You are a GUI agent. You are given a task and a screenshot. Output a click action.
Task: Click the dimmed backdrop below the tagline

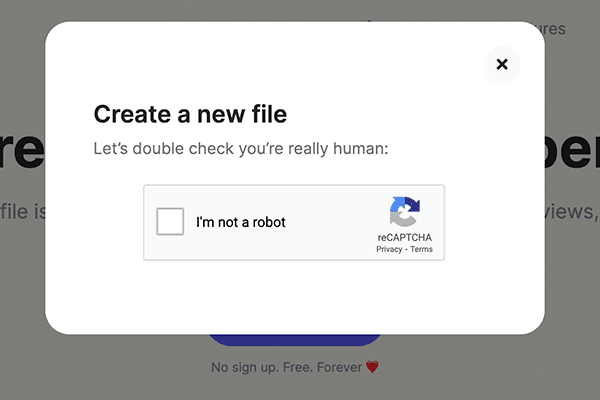coord(300,388)
